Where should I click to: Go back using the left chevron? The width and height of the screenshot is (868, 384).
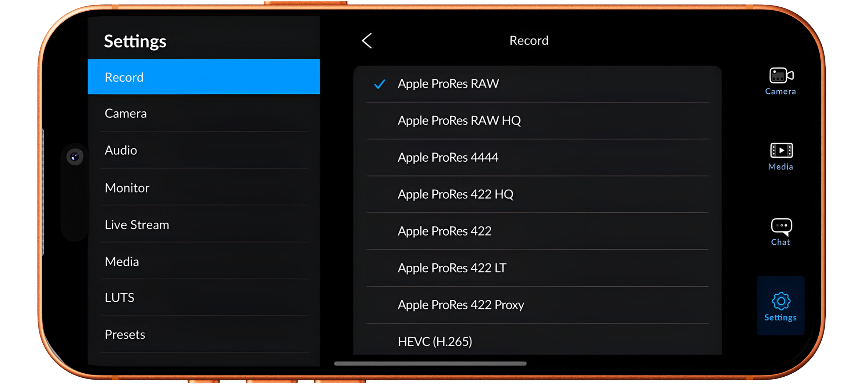point(367,40)
